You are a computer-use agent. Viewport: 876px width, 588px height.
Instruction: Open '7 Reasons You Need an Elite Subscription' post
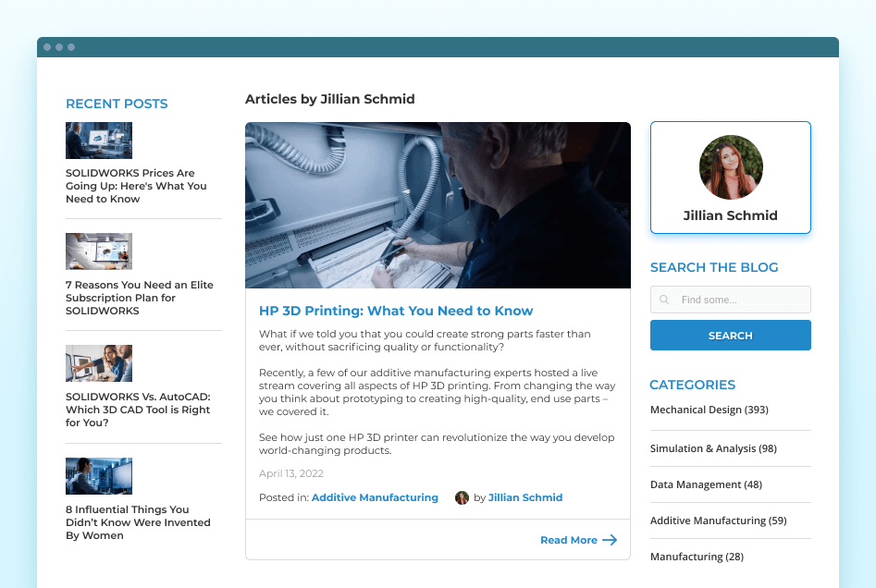coord(140,298)
